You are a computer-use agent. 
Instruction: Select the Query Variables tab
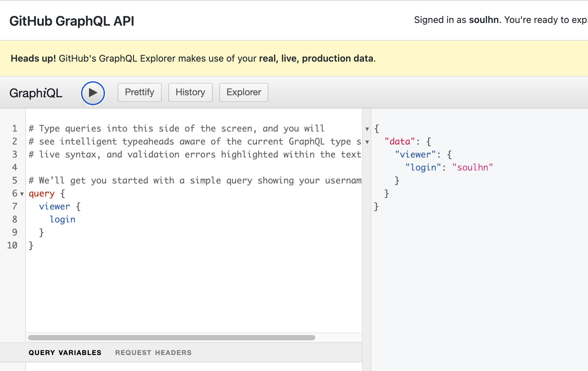click(x=65, y=353)
